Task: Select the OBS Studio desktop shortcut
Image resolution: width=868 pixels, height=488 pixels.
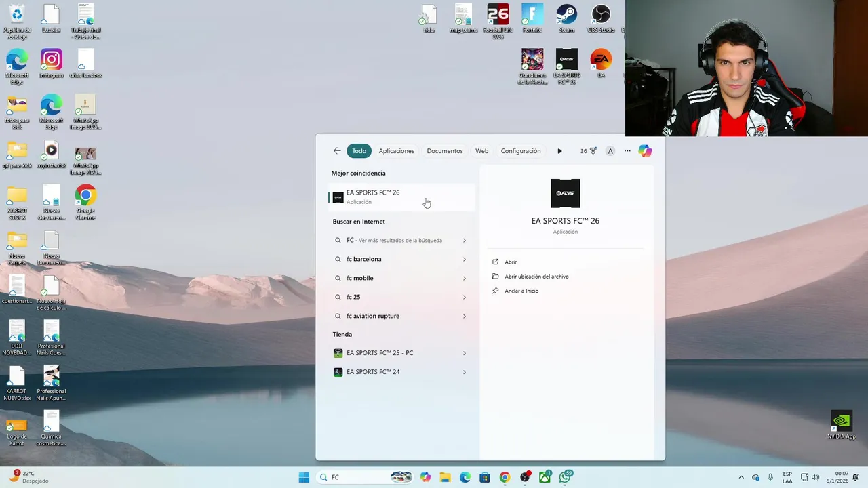Action: click(601, 18)
